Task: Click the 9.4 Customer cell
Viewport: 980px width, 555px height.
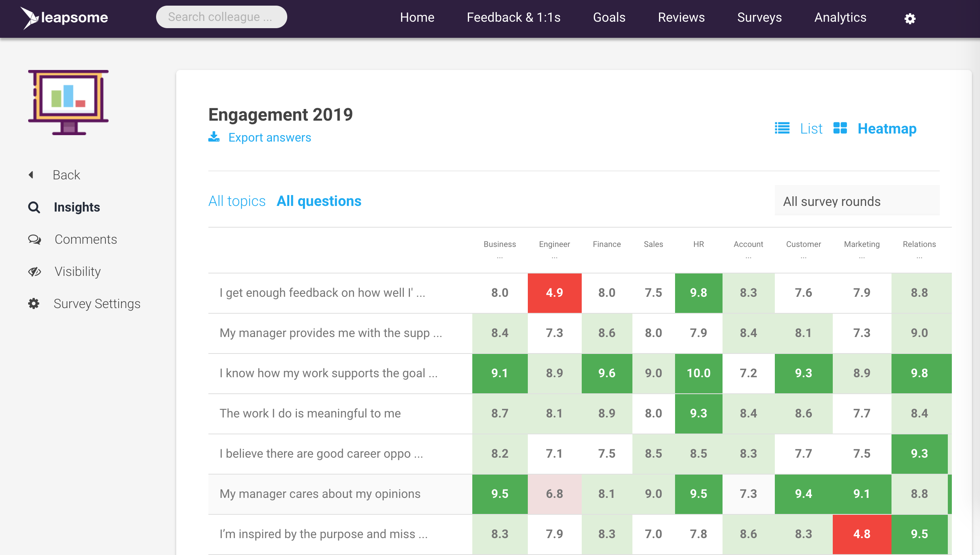Action: point(803,494)
